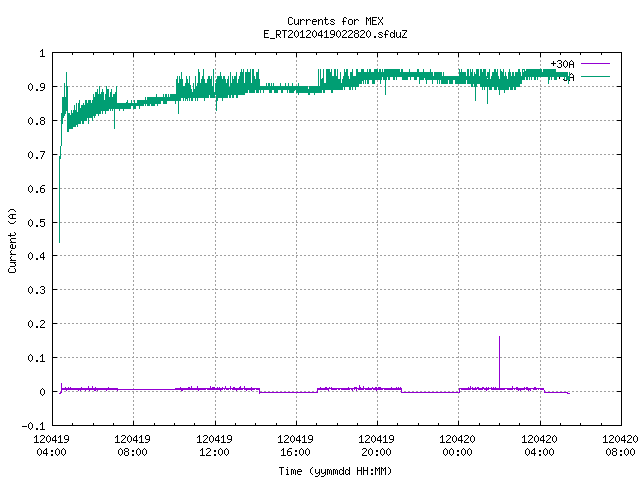Click the x-axis label "120420 00:00"
Image resolution: width=640 pixels, height=480 pixels.
coord(458,446)
